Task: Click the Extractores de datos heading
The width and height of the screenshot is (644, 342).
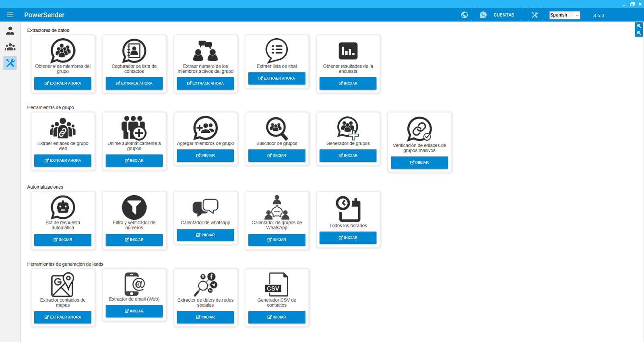Action: (48, 30)
